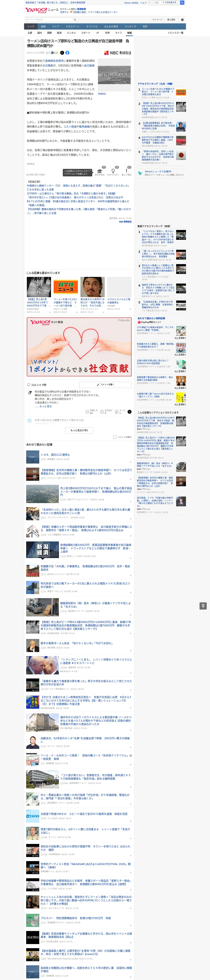210x980 pixels.
Task: Click the KTN ニュース thumbnail
Action: 66,287
